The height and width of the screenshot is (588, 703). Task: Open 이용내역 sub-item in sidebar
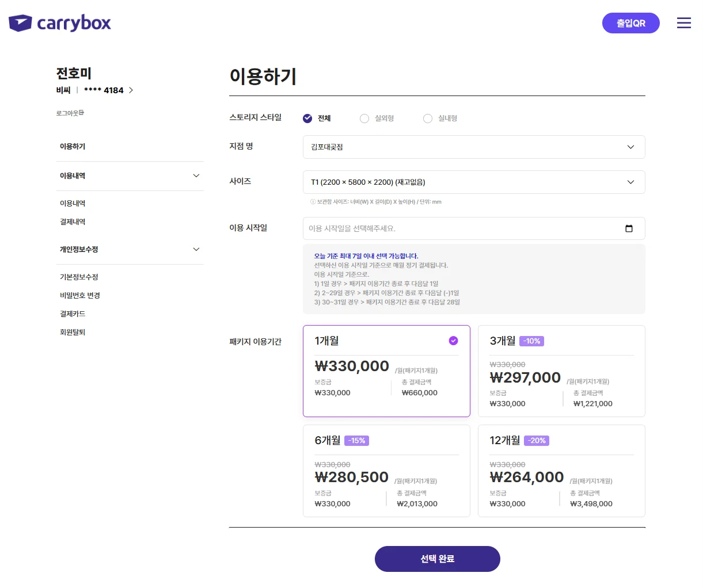(73, 204)
